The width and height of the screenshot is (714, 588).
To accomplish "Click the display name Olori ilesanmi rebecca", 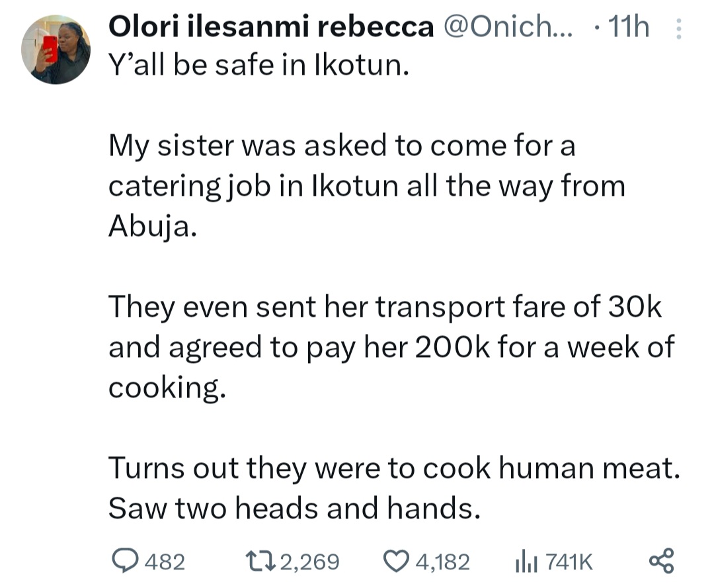I will 271,27.
